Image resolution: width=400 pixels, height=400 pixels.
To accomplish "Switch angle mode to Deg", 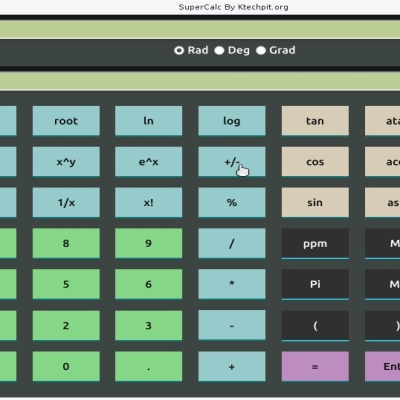I will 219,50.
